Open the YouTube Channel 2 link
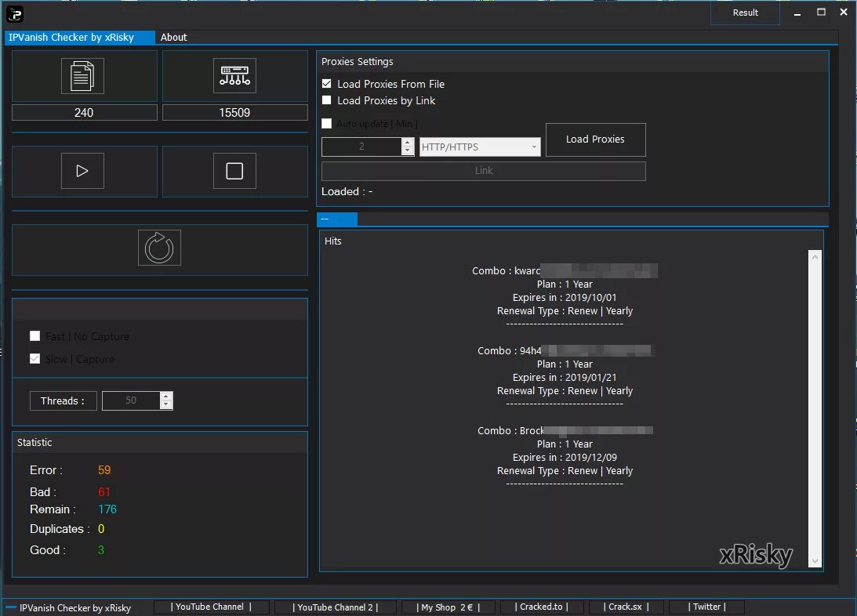Screen dimensions: 857x616 335,607
